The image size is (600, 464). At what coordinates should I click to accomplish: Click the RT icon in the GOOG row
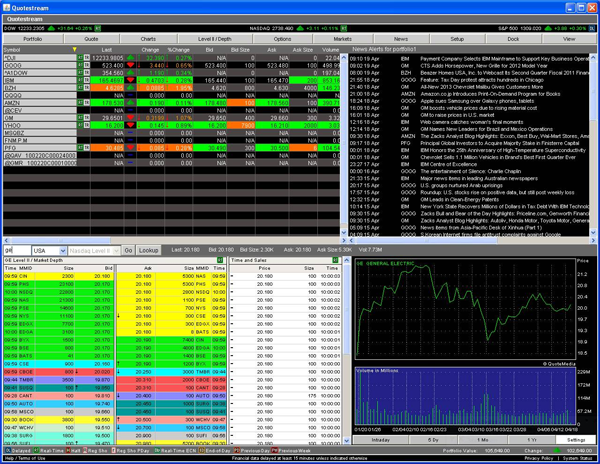click(x=80, y=65)
